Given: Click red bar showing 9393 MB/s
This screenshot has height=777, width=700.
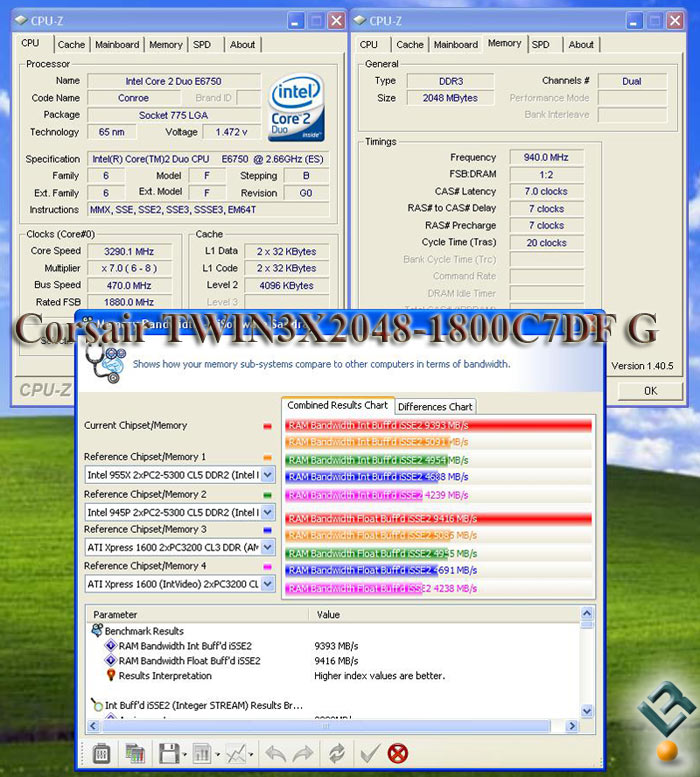Looking at the screenshot, I should coord(438,425).
